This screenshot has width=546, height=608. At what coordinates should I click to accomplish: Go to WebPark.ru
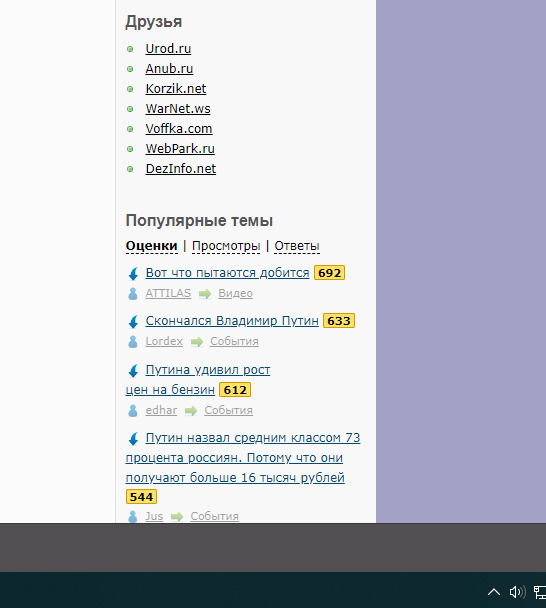point(180,149)
